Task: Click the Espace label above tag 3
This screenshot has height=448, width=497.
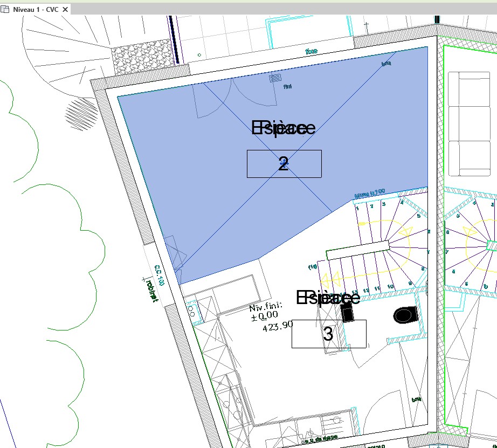Action: pos(328,298)
